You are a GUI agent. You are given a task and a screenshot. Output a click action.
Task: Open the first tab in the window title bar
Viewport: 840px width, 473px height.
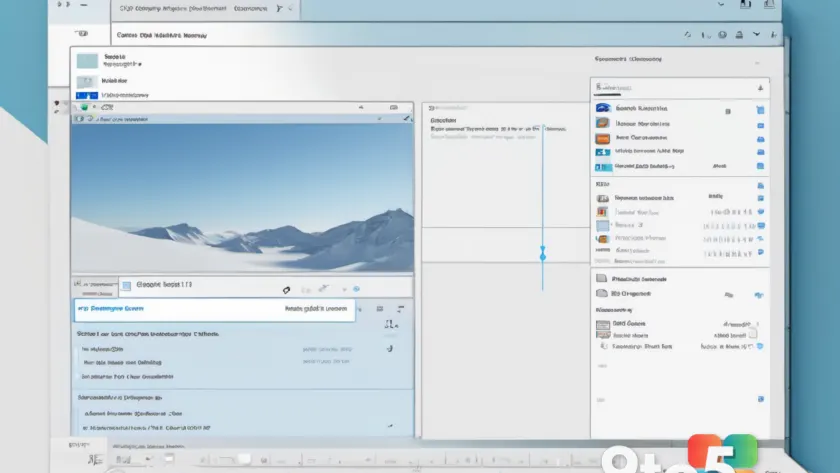pyautogui.click(x=173, y=9)
